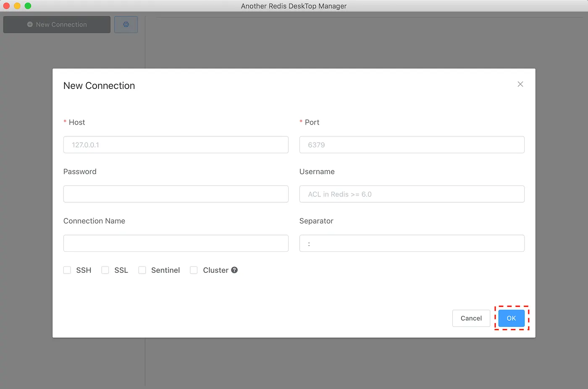Minimize window with yellow button
The height and width of the screenshot is (389, 588).
(x=17, y=6)
